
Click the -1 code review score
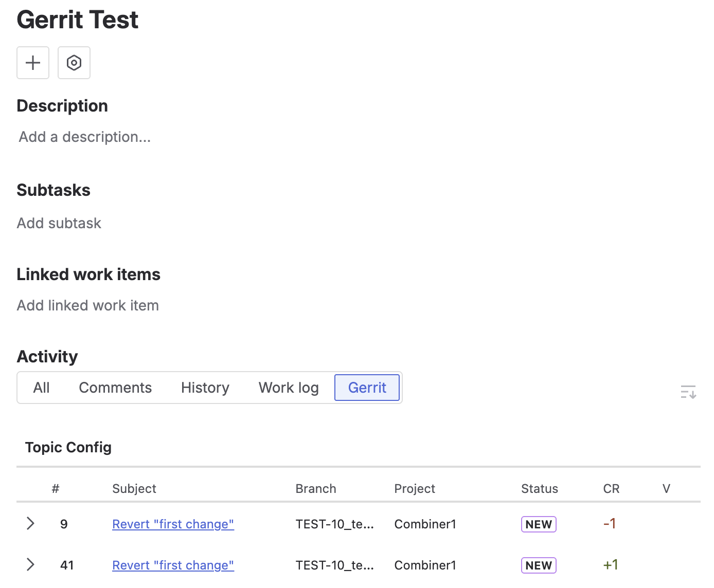[x=610, y=524]
